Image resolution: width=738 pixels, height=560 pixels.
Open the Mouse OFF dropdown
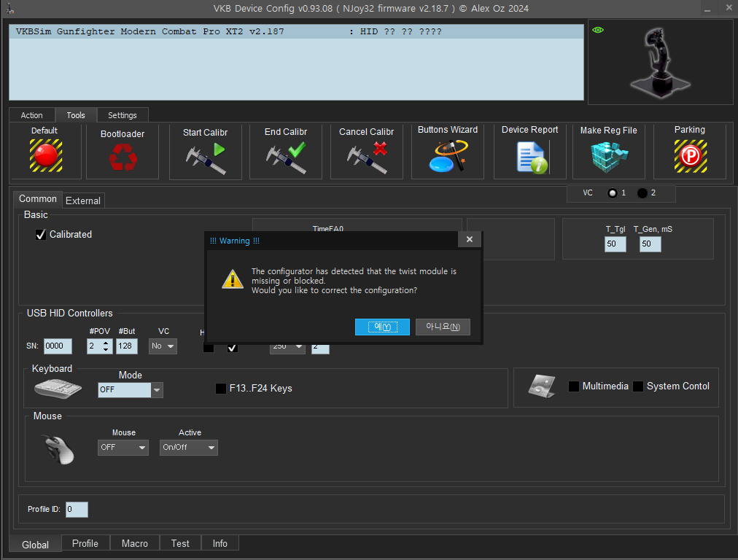(x=123, y=448)
